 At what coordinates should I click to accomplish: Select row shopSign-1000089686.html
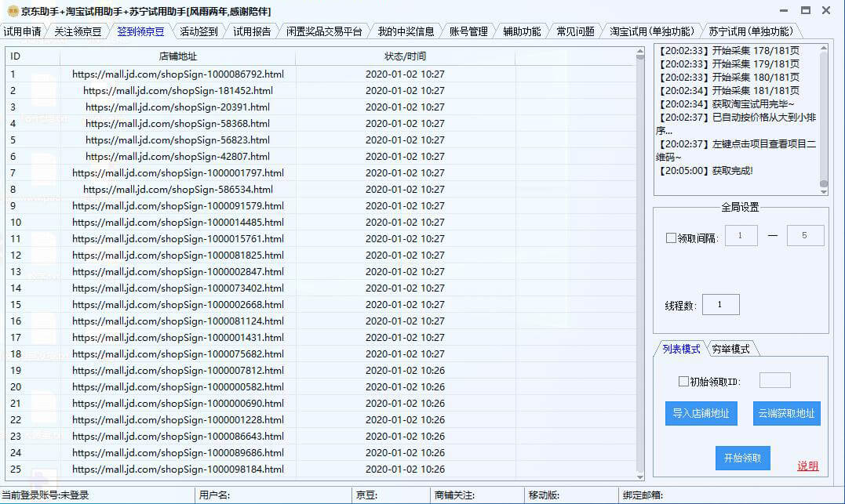point(320,452)
